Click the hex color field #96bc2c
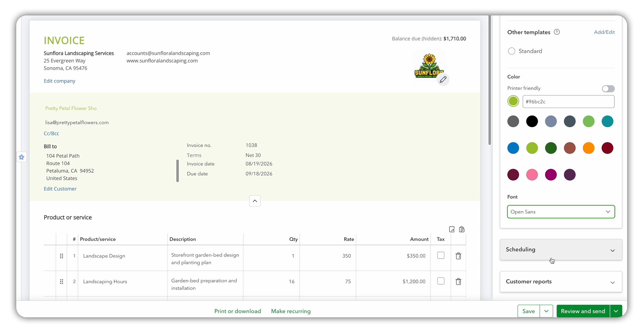Screen dimensions: 644x335 tap(568, 102)
